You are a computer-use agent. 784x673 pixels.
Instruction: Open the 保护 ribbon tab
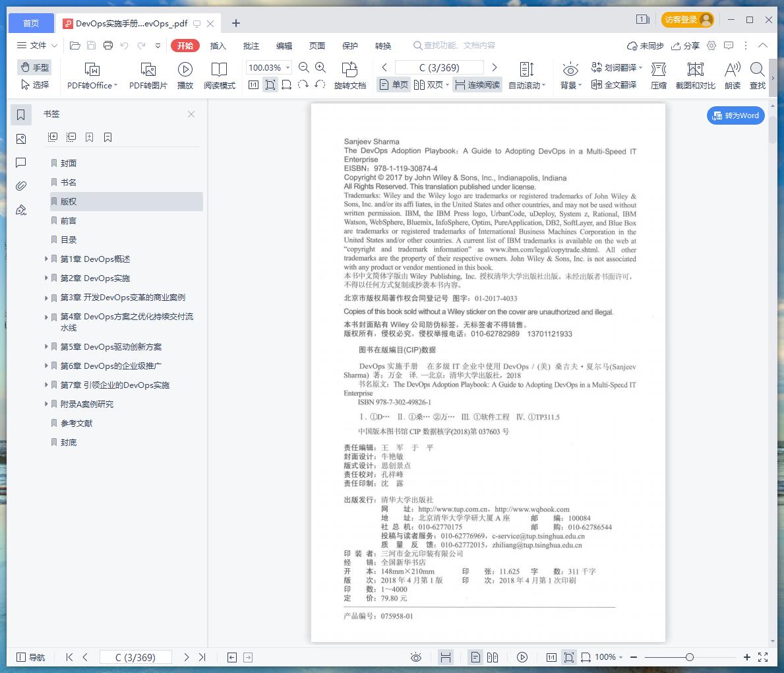350,46
